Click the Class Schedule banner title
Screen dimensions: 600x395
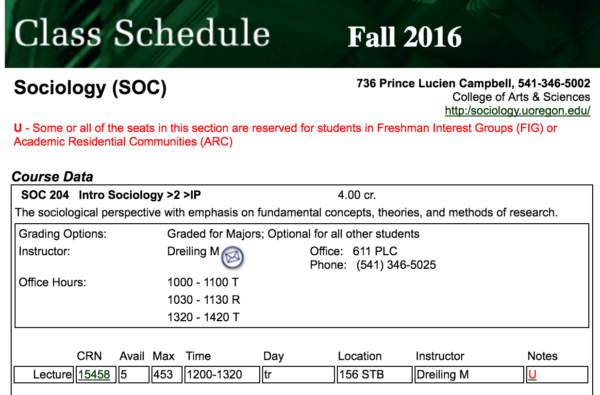coord(142,33)
